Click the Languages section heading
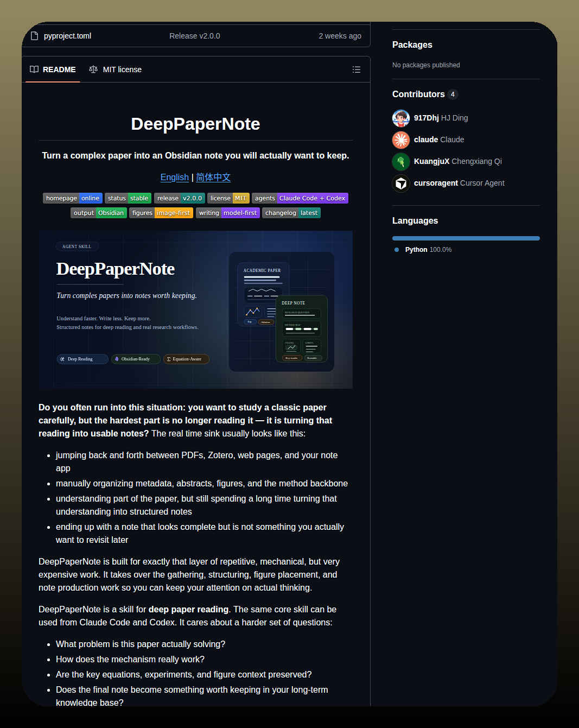This screenshot has width=579, height=728. point(415,221)
